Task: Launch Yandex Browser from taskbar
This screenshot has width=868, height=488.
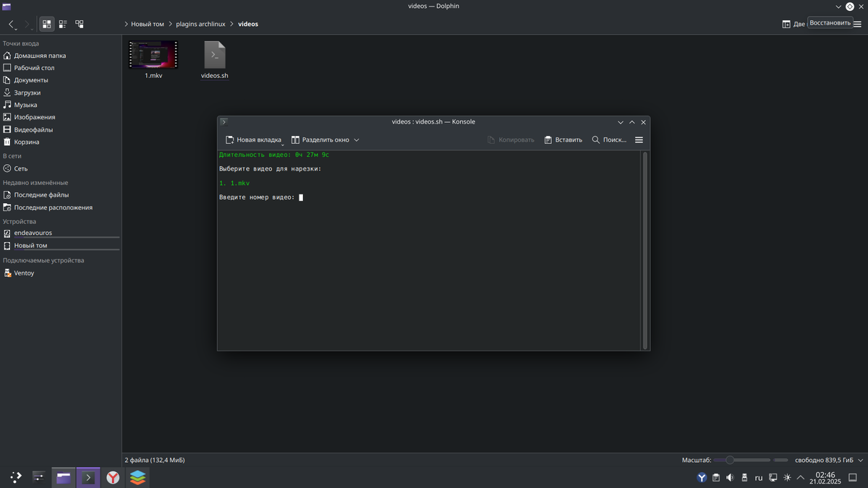Action: point(113,477)
